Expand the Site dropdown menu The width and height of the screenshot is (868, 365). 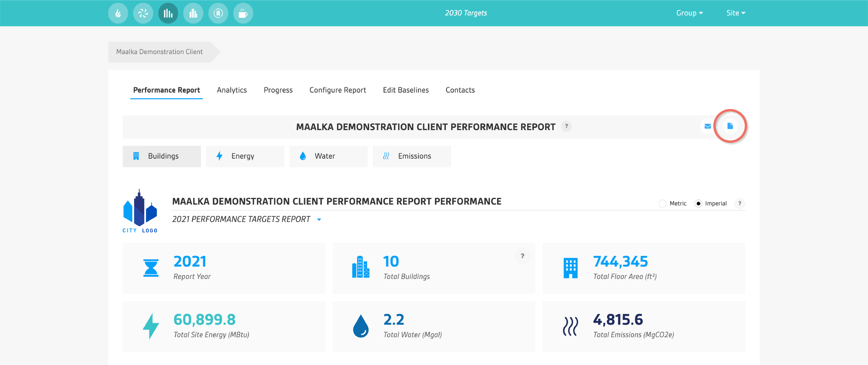coord(736,13)
